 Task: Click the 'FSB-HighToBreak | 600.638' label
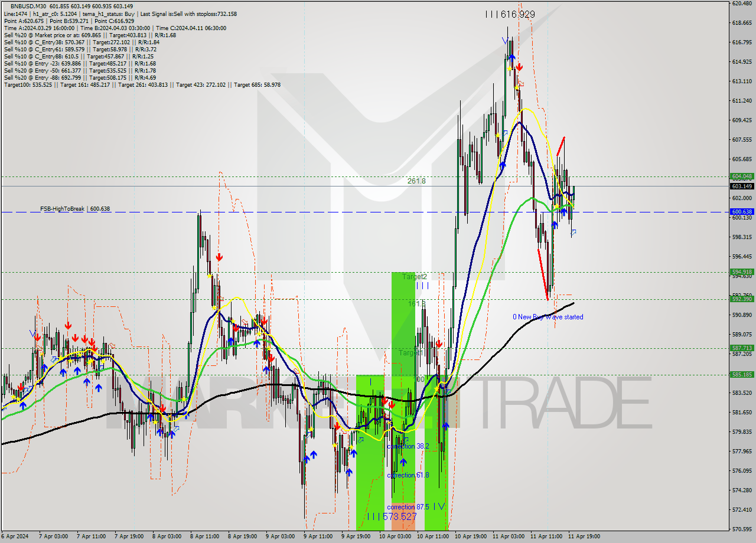click(x=75, y=208)
